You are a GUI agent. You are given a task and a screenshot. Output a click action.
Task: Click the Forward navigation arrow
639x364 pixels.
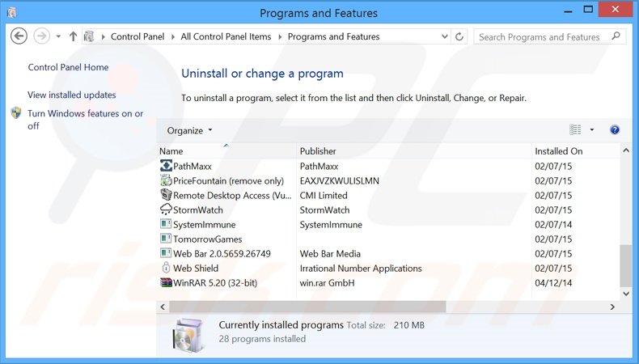click(41, 36)
